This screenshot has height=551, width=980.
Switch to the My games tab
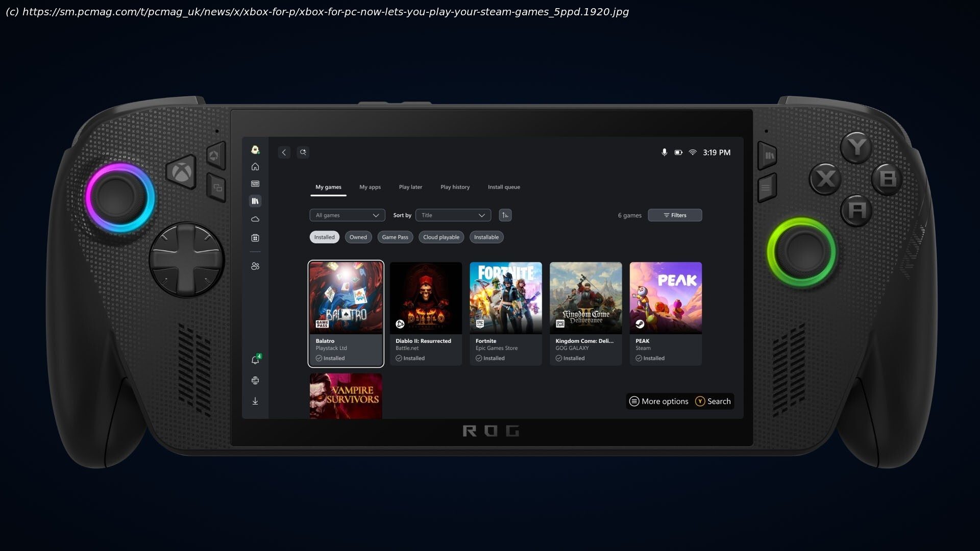click(328, 187)
